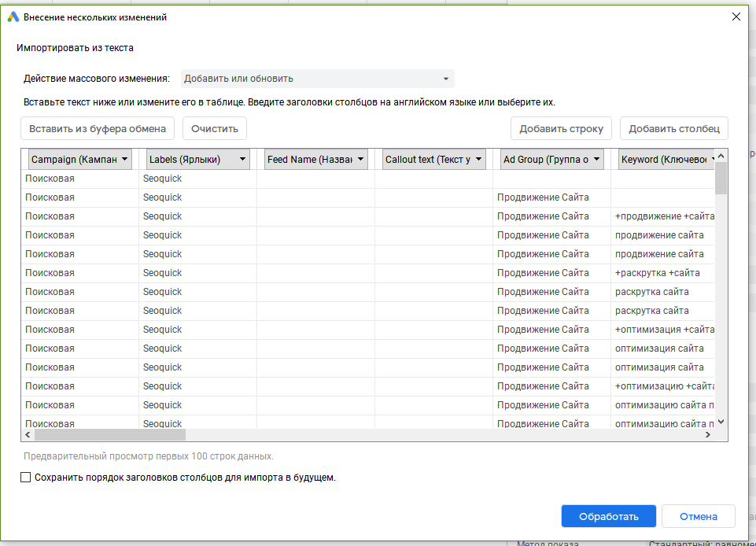Open the Campaign column header dropdown
The width and height of the screenshot is (756, 546).
coord(80,159)
